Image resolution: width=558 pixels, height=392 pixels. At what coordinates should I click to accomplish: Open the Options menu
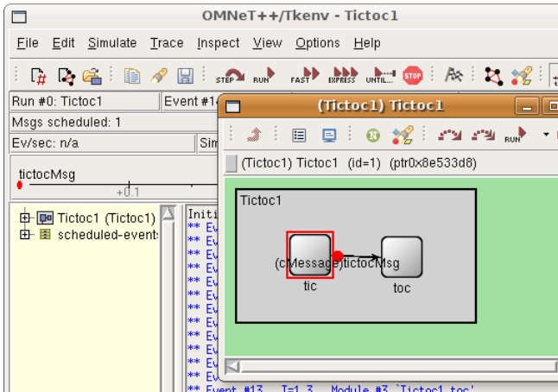[317, 43]
